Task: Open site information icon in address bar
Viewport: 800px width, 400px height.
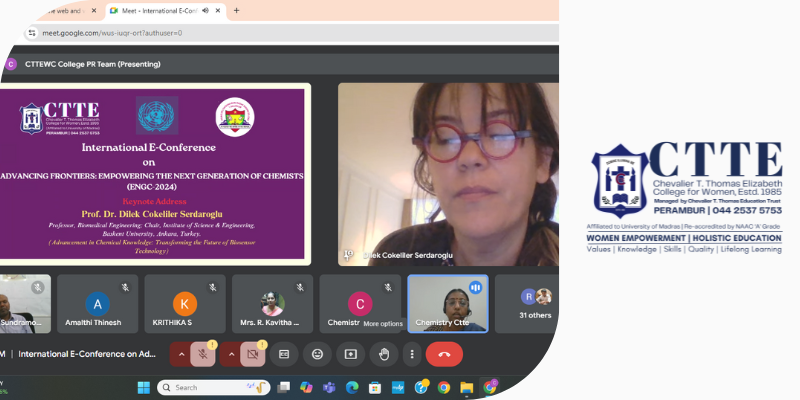Action: click(x=32, y=33)
